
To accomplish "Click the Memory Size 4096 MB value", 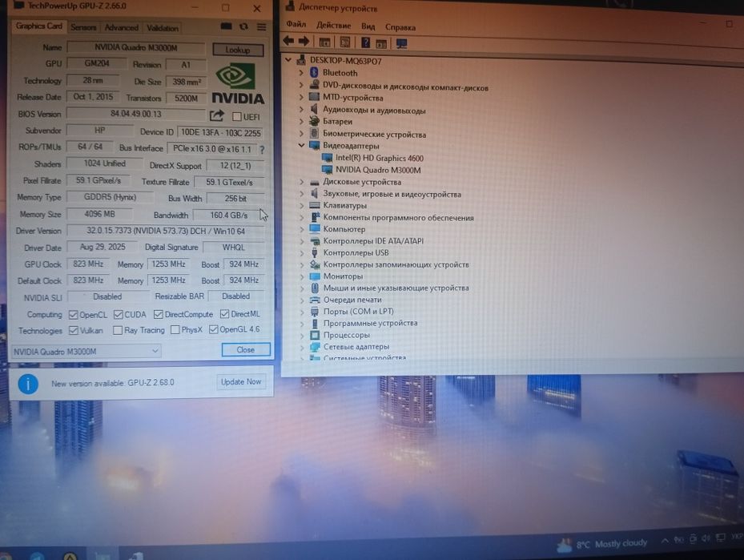I will [x=99, y=214].
